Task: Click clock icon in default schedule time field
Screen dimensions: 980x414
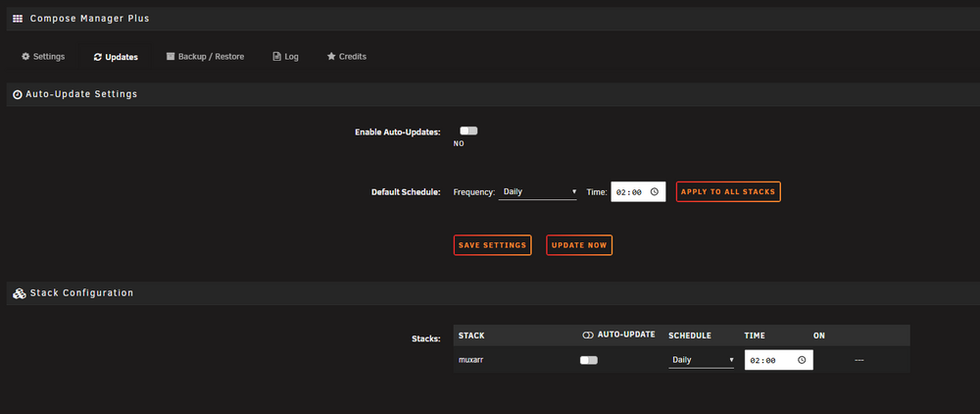Action: tap(655, 192)
